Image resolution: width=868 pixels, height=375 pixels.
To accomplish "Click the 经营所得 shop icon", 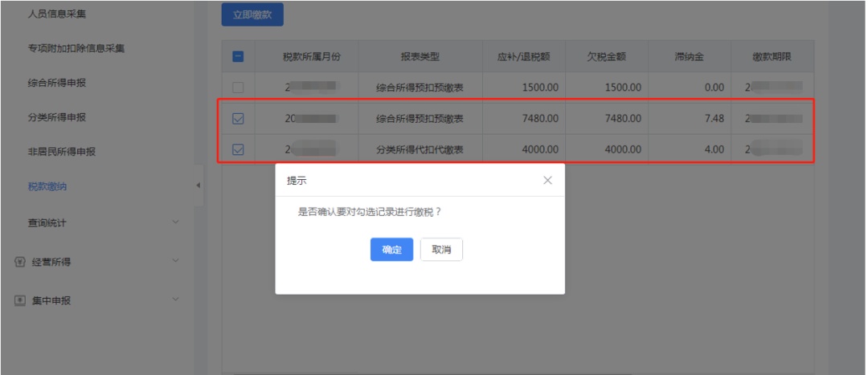I will (x=20, y=262).
